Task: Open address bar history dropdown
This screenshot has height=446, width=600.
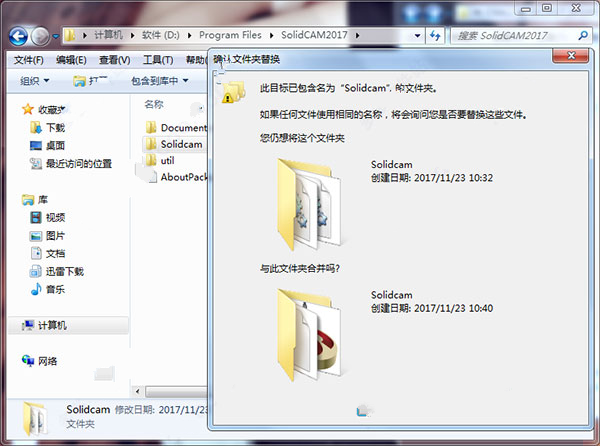Action: point(417,36)
